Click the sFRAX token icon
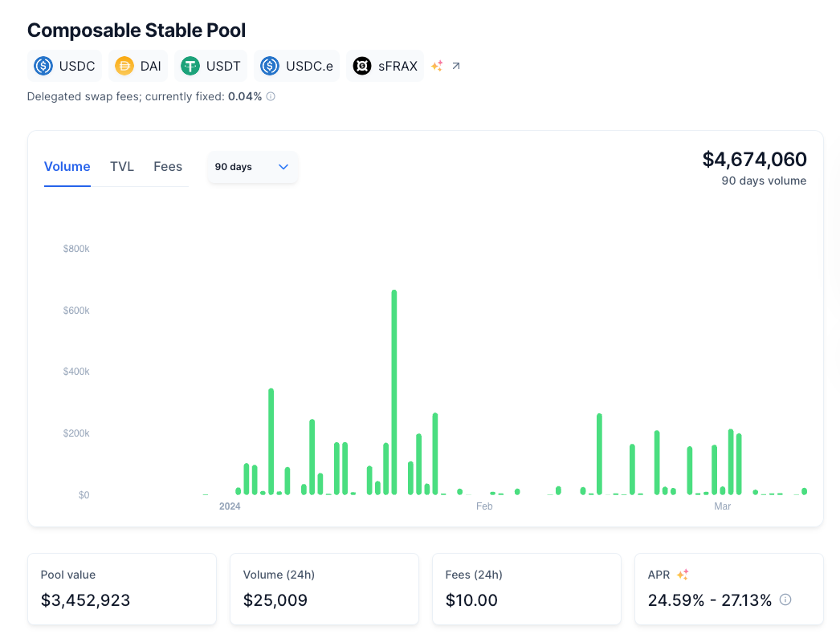 click(362, 66)
